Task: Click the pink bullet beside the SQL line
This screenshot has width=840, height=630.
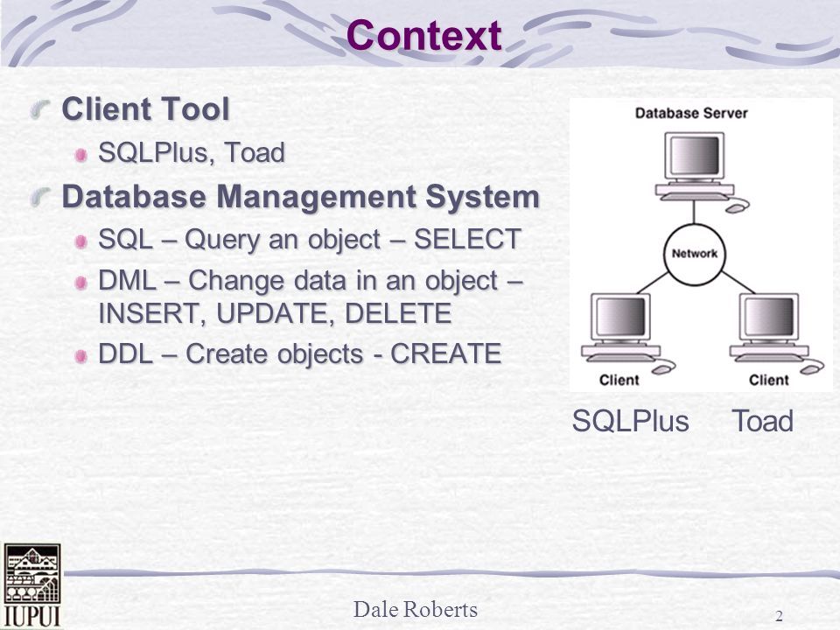Action: pyautogui.click(x=81, y=241)
